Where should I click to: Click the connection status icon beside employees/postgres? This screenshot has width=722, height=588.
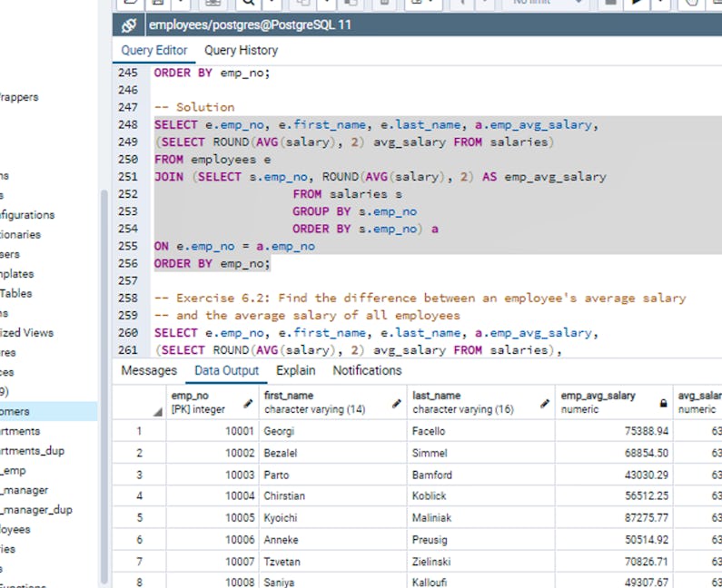coord(129,24)
